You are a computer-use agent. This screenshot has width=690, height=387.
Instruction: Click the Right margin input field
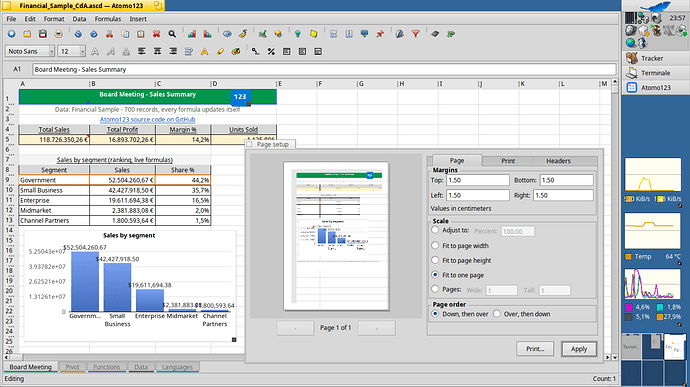[563, 195]
